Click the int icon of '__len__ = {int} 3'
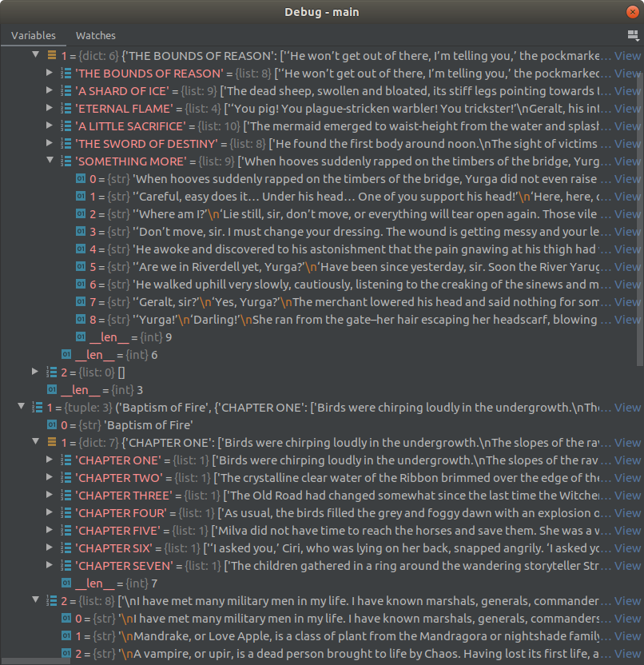 click(x=52, y=389)
